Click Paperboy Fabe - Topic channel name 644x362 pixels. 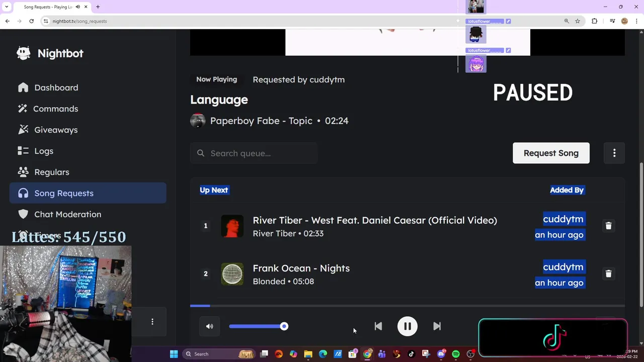point(261,121)
